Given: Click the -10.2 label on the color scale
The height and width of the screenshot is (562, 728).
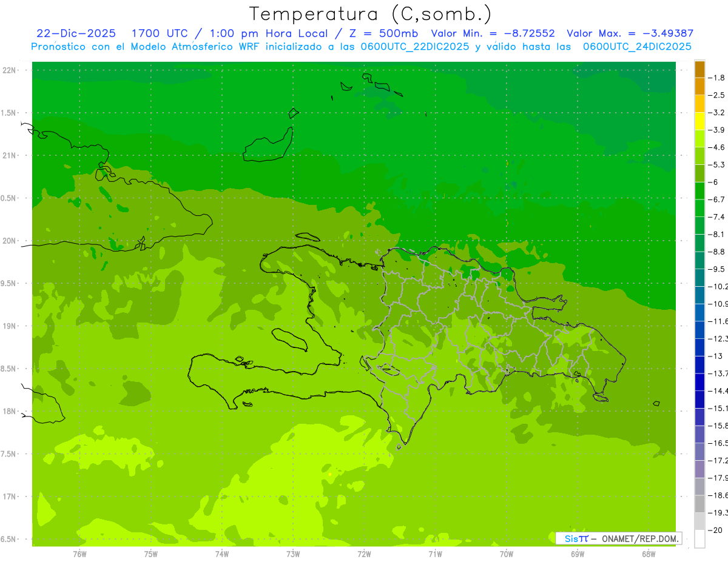Looking at the screenshot, I should (718, 286).
